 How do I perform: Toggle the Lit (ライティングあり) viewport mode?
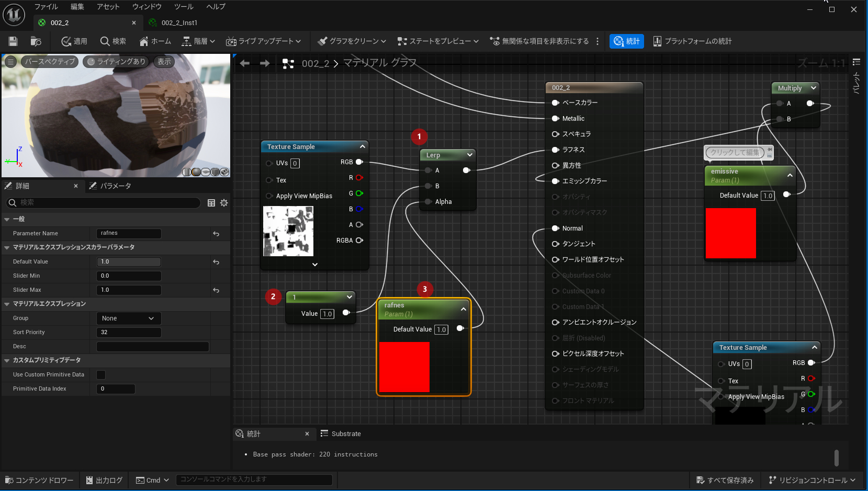[x=116, y=62]
